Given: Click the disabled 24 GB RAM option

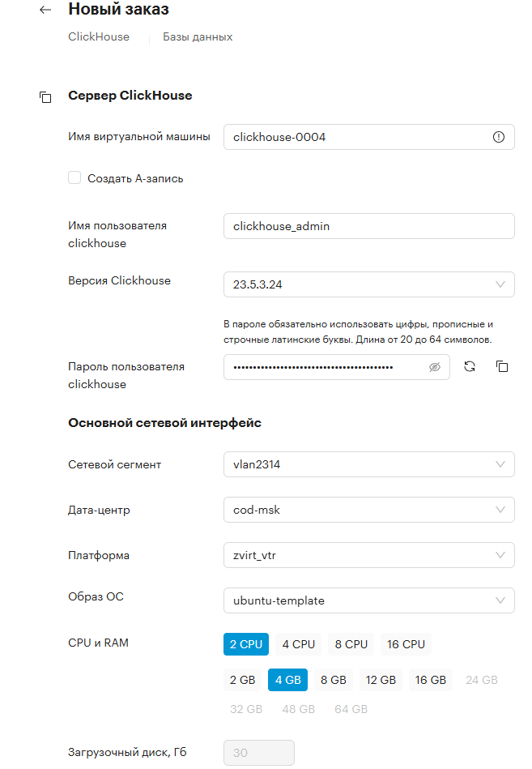Looking at the screenshot, I should 482,680.
